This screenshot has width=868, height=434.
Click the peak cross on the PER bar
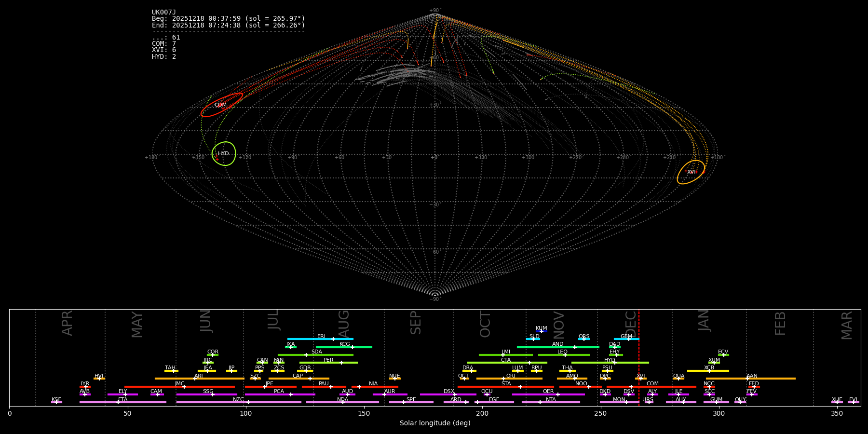341,363
